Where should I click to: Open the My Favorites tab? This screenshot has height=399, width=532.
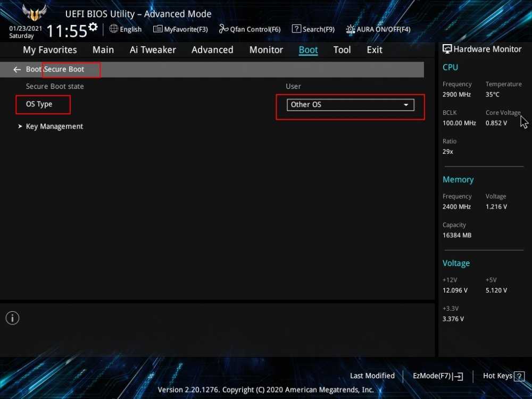pyautogui.click(x=50, y=50)
